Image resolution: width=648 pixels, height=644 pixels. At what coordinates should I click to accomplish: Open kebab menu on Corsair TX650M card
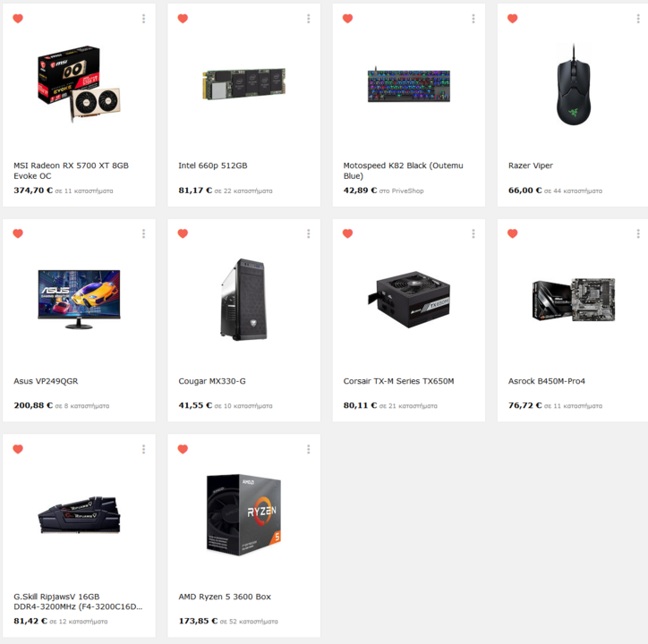[x=473, y=233]
